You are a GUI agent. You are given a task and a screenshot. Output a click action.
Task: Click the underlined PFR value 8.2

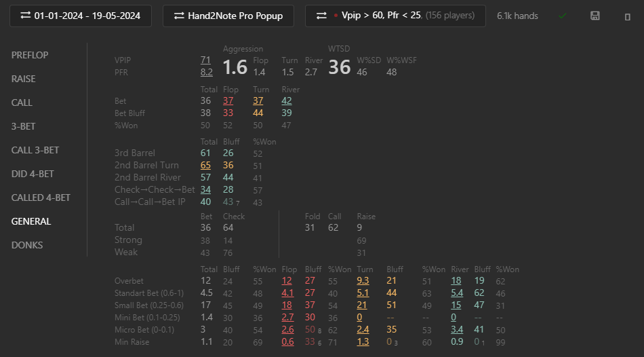206,73
